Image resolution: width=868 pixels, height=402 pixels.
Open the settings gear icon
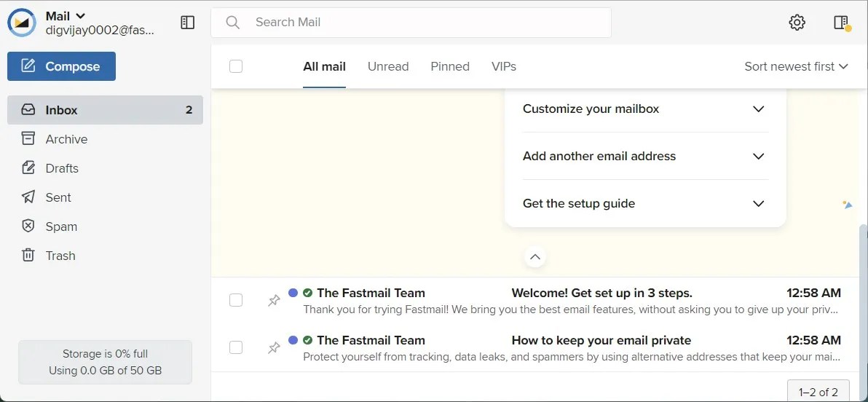[797, 23]
